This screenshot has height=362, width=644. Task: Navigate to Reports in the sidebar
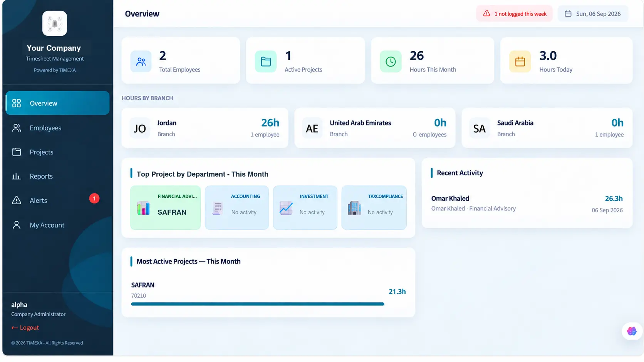(58, 176)
